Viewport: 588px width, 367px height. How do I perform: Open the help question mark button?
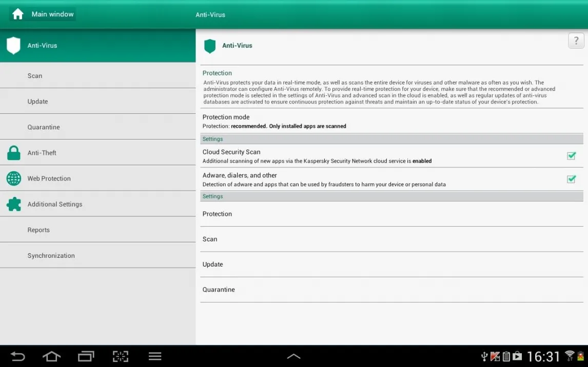576,40
